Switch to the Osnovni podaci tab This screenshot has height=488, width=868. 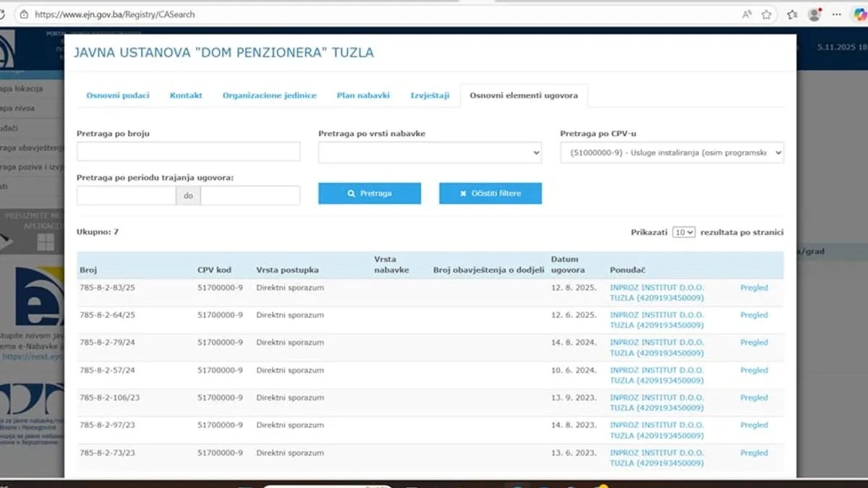point(118,95)
